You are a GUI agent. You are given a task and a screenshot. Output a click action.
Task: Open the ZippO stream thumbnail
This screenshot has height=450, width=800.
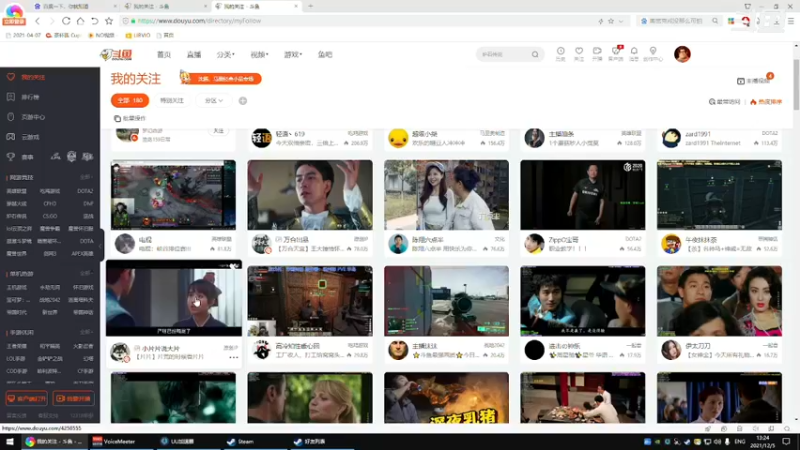pos(583,195)
